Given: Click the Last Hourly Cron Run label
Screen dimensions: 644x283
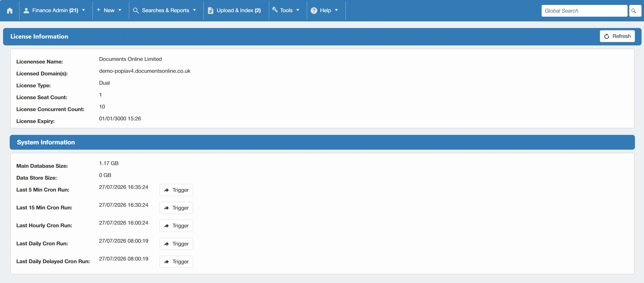Looking at the screenshot, I should click(x=44, y=226).
